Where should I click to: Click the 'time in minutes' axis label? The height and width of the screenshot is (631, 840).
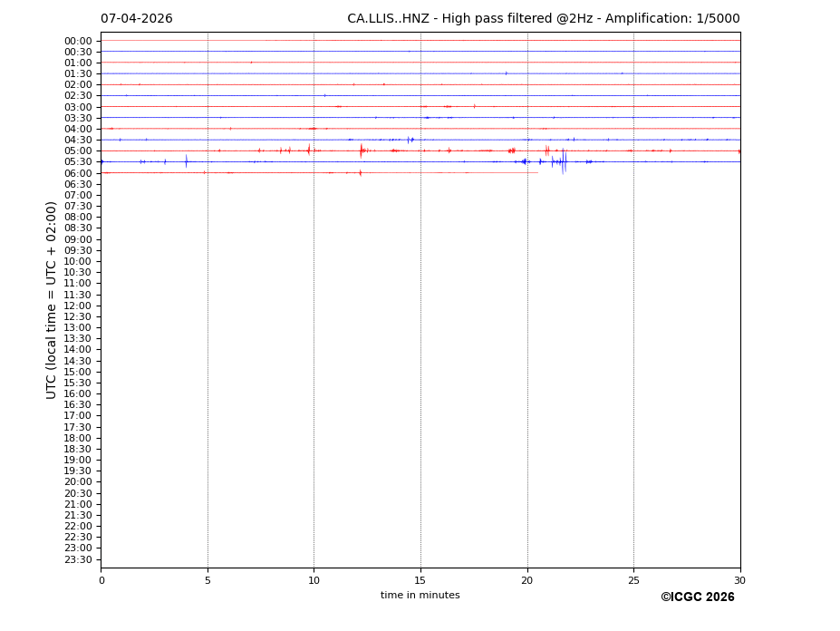pos(420,596)
